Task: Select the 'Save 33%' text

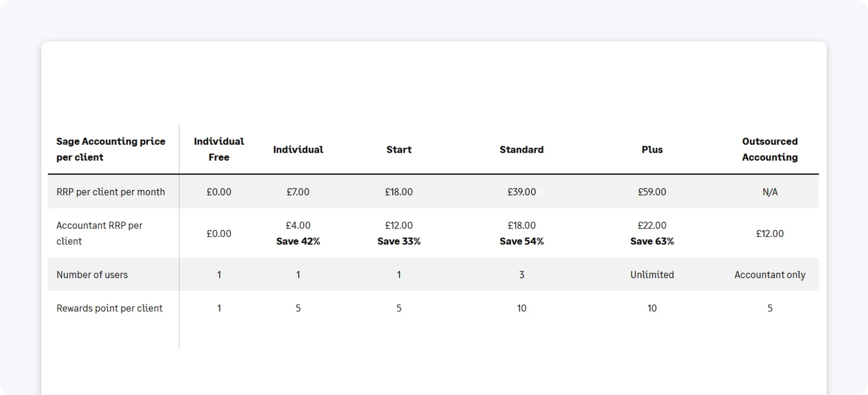Action: (399, 241)
